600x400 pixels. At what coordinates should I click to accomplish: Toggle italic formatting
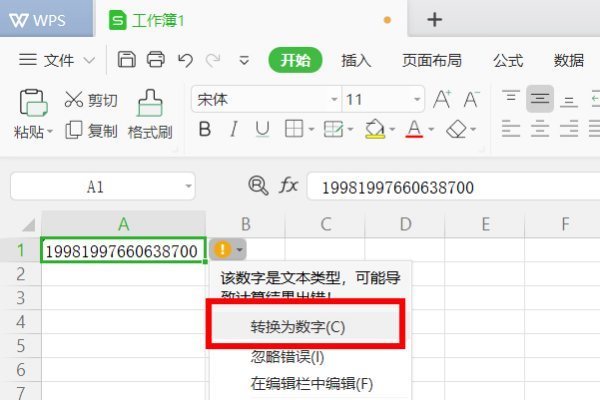[233, 129]
